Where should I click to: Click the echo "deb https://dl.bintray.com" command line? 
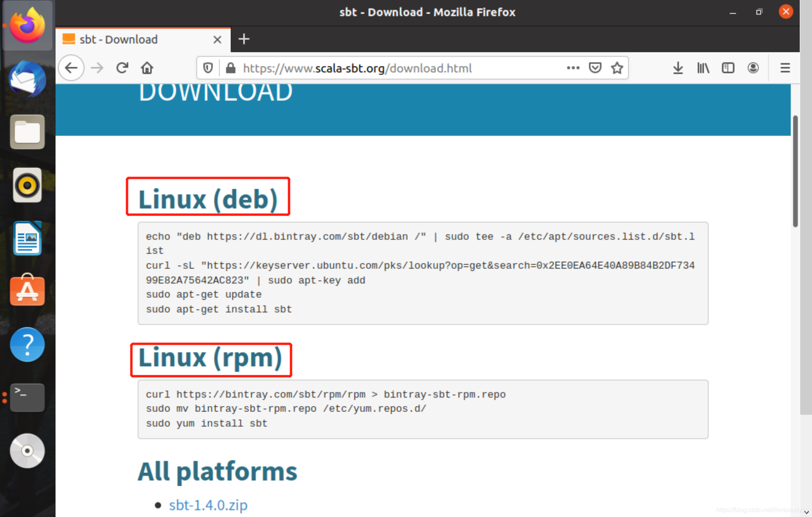420,243
